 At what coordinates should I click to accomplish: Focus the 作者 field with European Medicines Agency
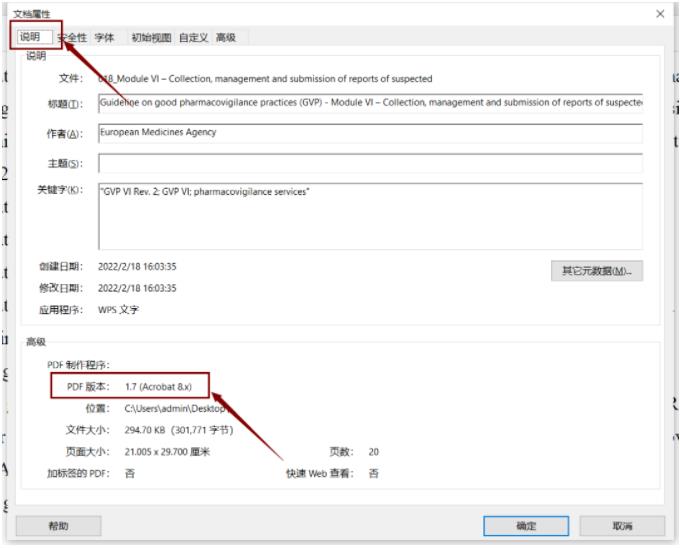(x=370, y=133)
